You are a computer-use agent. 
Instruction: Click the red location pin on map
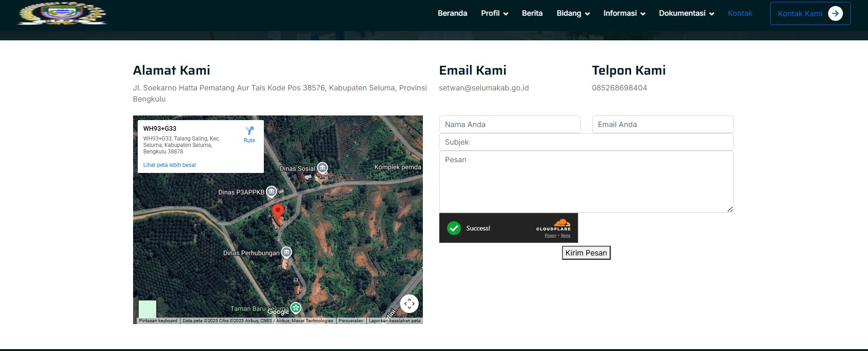coord(278,211)
